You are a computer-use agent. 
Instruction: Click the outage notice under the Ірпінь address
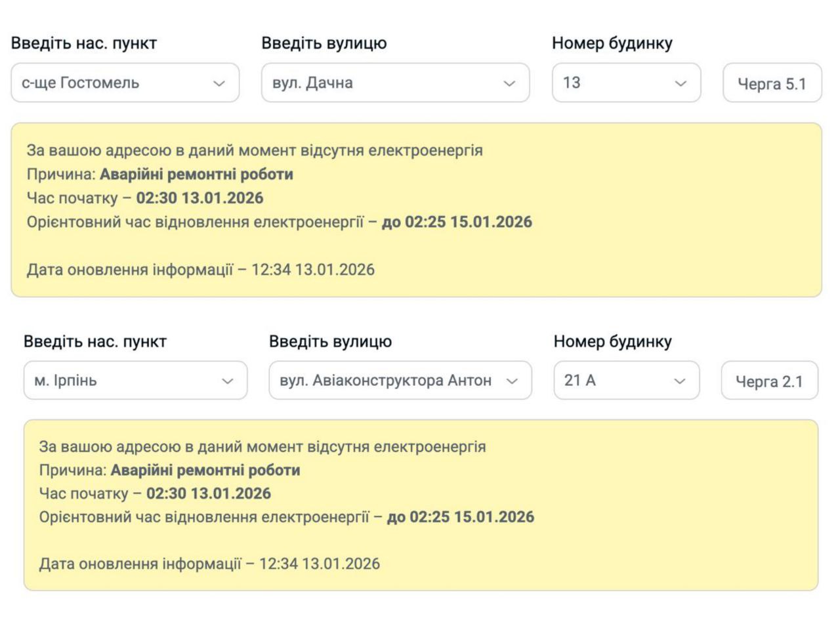[x=421, y=505]
